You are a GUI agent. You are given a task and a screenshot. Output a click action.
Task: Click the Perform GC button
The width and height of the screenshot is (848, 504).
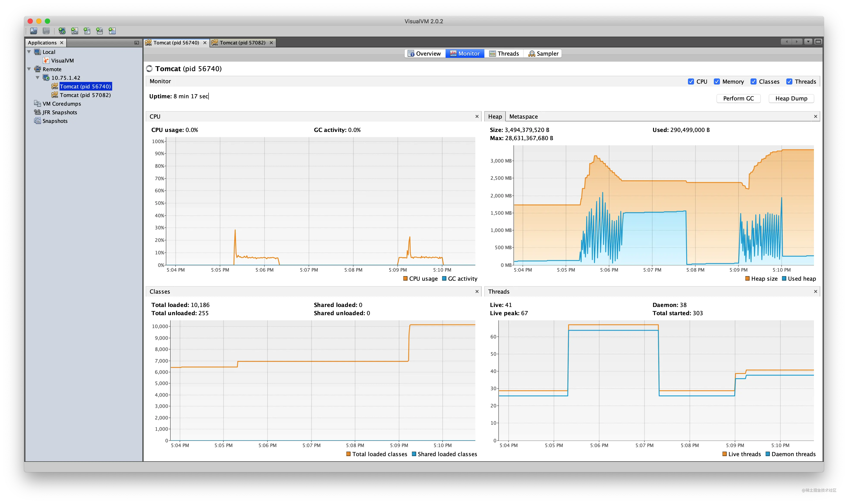[x=738, y=99]
